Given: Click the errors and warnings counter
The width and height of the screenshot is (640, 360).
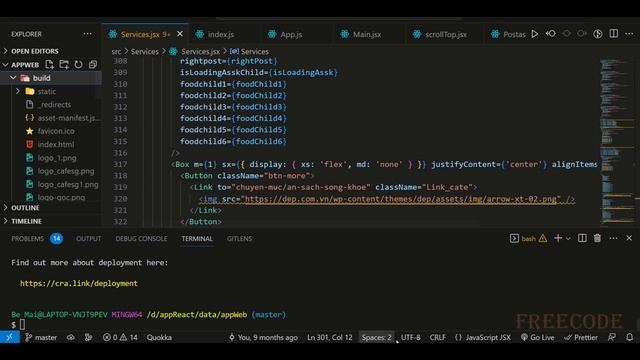Looking at the screenshot, I should (x=120, y=337).
